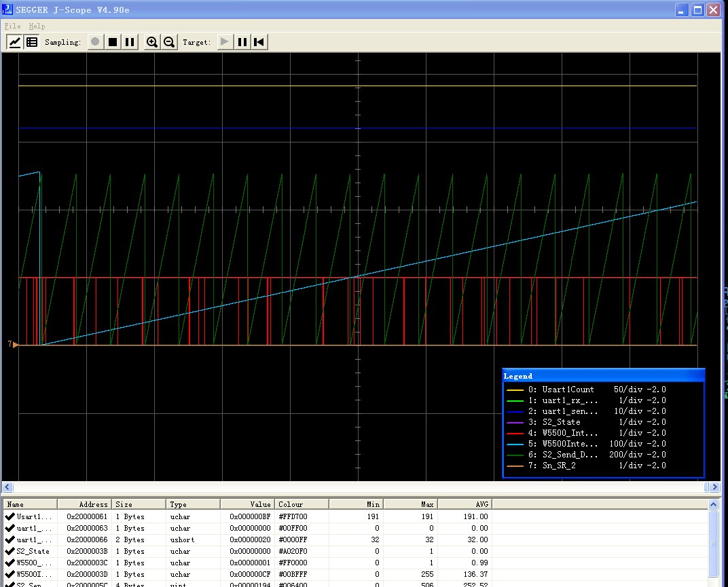Toggle the S2_State variable checkbox

10,551
